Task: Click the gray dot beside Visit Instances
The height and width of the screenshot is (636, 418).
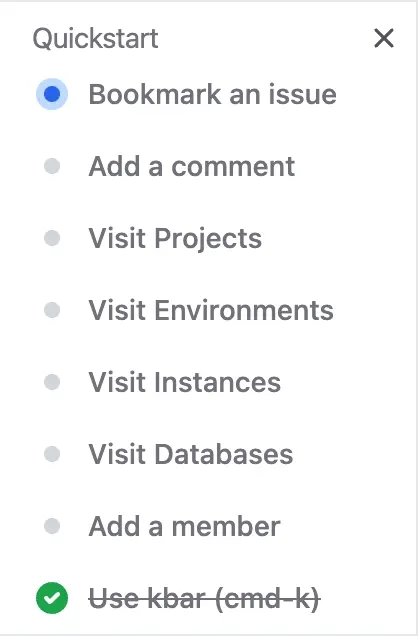Action: coord(52,382)
